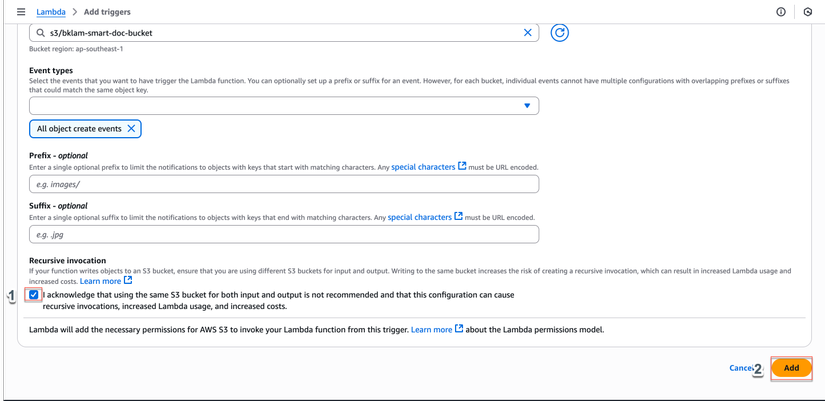Click the search icon in bucket field
825x401 pixels.
41,33
